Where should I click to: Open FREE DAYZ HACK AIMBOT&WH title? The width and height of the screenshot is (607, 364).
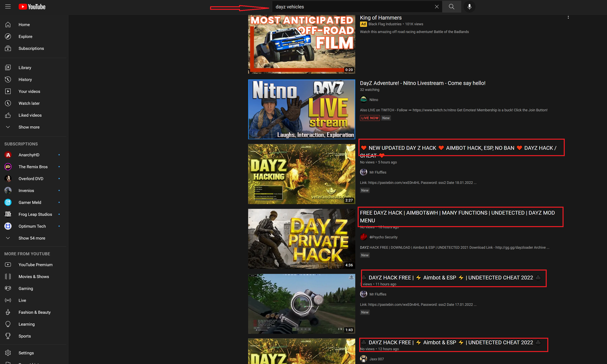coord(457,217)
